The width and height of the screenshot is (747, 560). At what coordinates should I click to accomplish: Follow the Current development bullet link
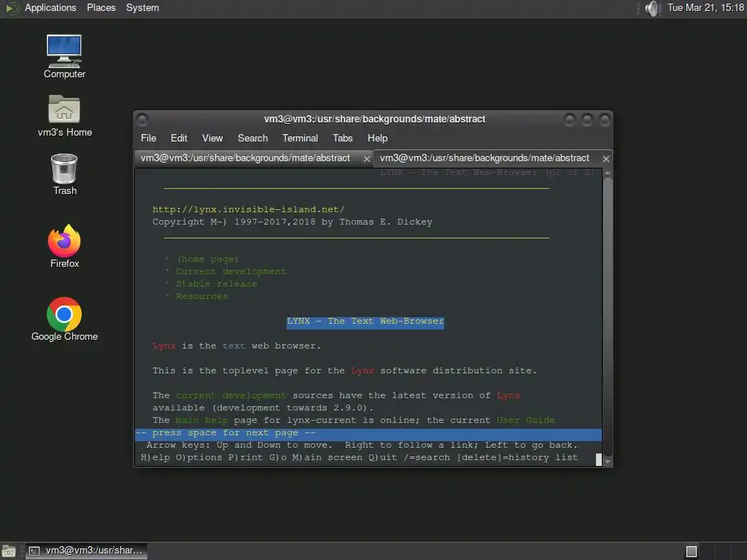point(231,271)
